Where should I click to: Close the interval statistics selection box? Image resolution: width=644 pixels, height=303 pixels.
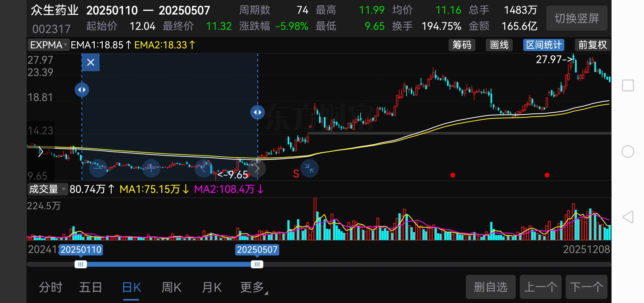[91, 62]
